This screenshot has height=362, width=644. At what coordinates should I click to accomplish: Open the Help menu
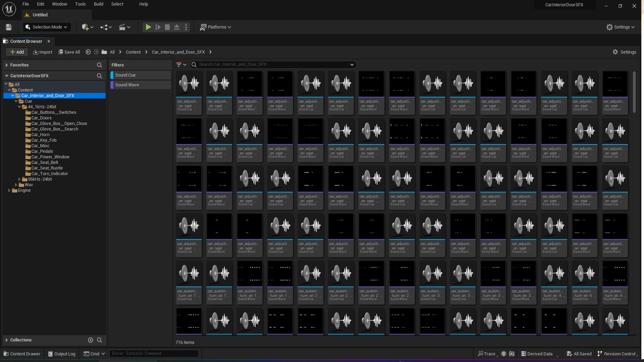tap(143, 4)
